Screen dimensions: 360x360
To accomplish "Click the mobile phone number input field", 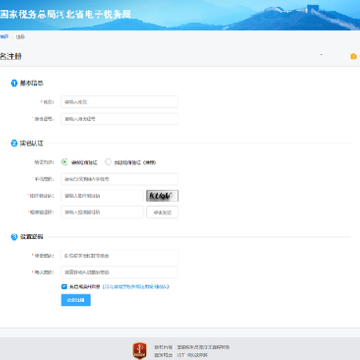I will pyautogui.click(x=119, y=179).
